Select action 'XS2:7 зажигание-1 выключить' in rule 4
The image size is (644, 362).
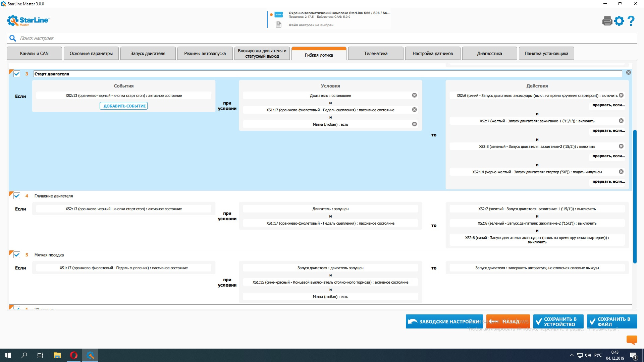click(x=537, y=209)
